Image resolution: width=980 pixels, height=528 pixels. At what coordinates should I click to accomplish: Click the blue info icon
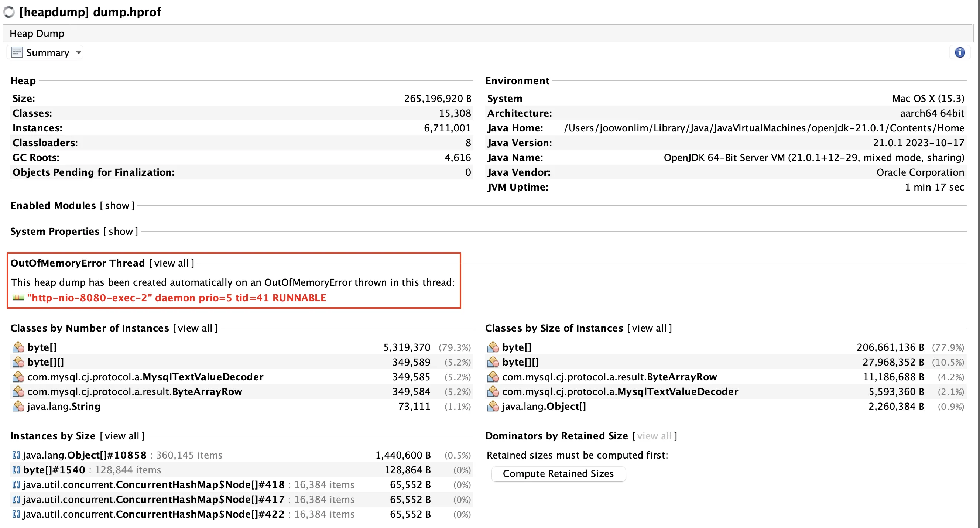pos(959,52)
